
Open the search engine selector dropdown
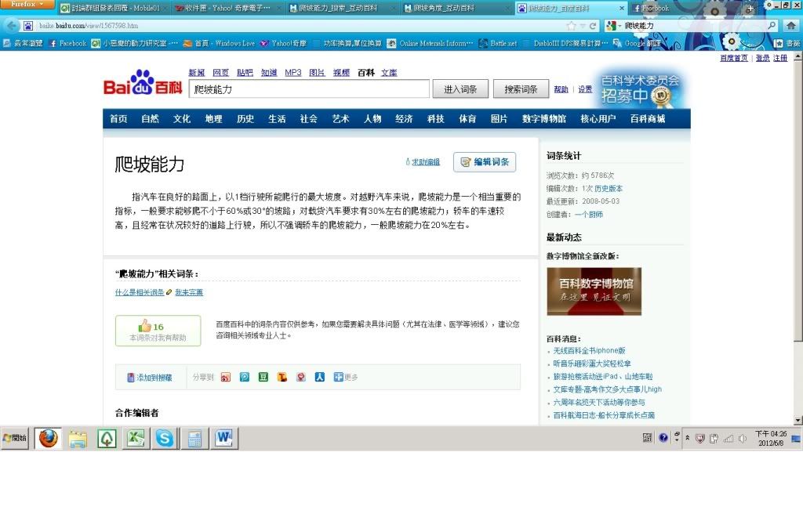tap(614, 26)
